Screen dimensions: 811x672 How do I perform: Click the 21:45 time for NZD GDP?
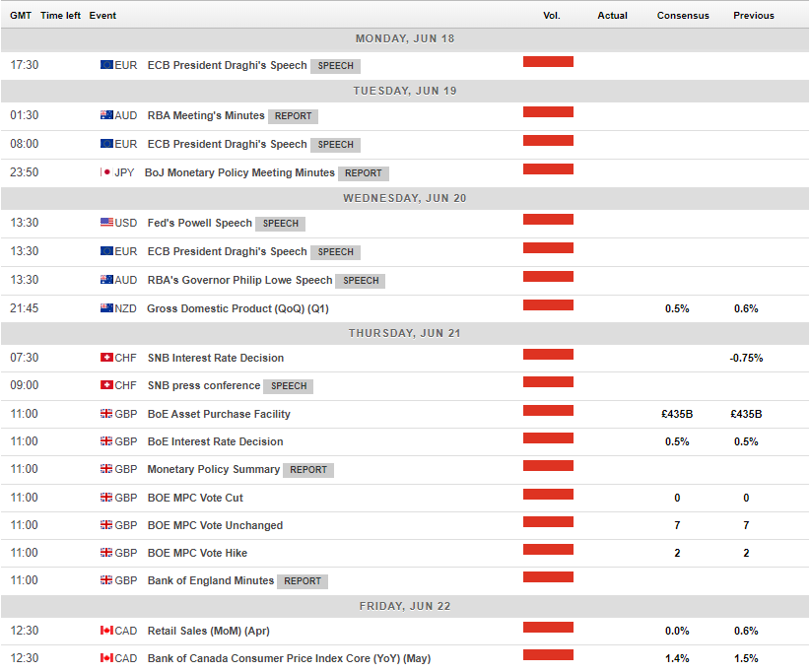pos(25,308)
